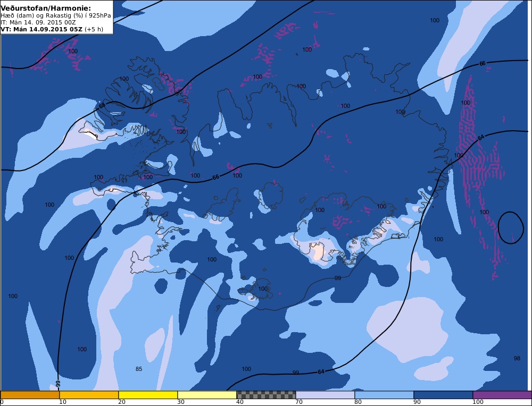Click the legend tick label '20'
This screenshot has height=406, width=532.
tap(121, 402)
